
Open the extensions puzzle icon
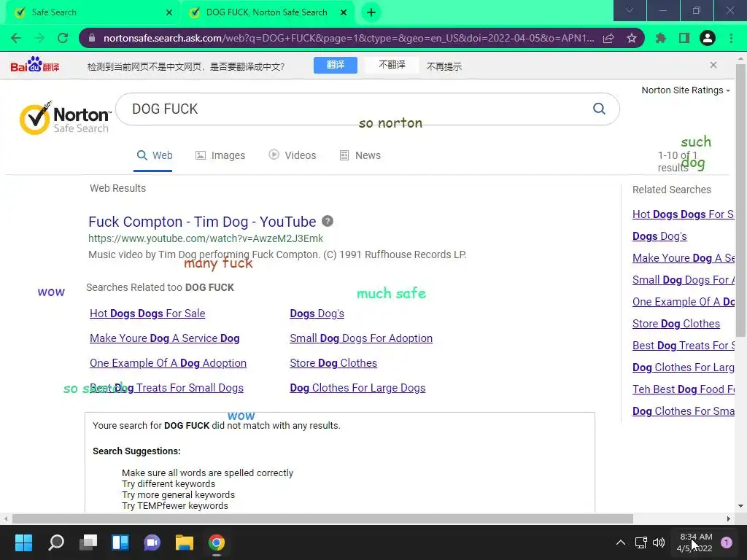click(661, 38)
